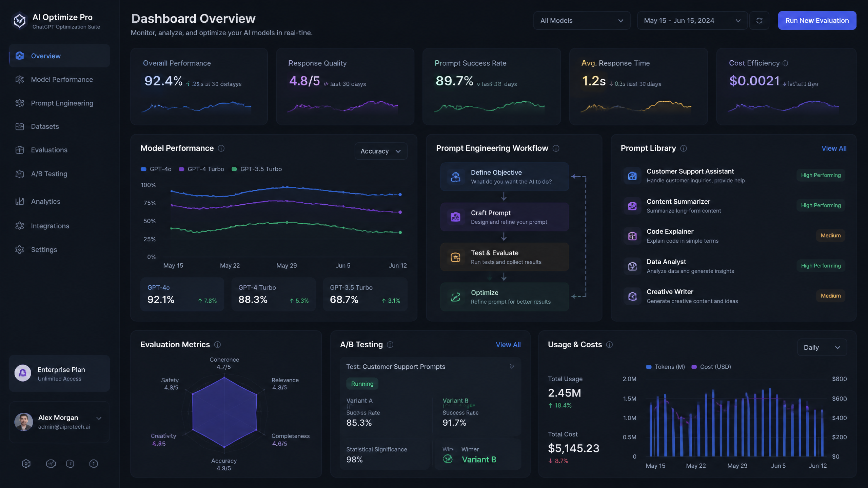The image size is (868, 488).
Task: Open the All Models dropdown
Action: pos(582,21)
